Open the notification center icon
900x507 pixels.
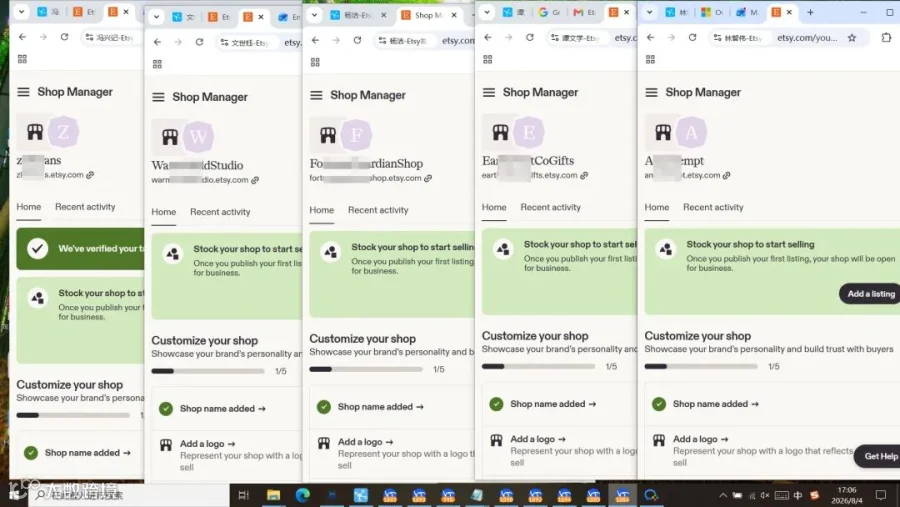point(880,495)
